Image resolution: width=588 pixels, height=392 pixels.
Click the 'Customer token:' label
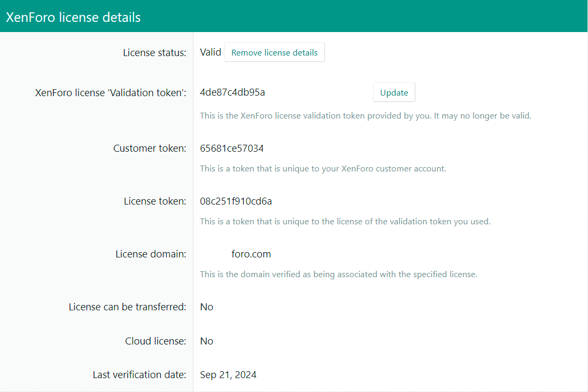(x=150, y=148)
